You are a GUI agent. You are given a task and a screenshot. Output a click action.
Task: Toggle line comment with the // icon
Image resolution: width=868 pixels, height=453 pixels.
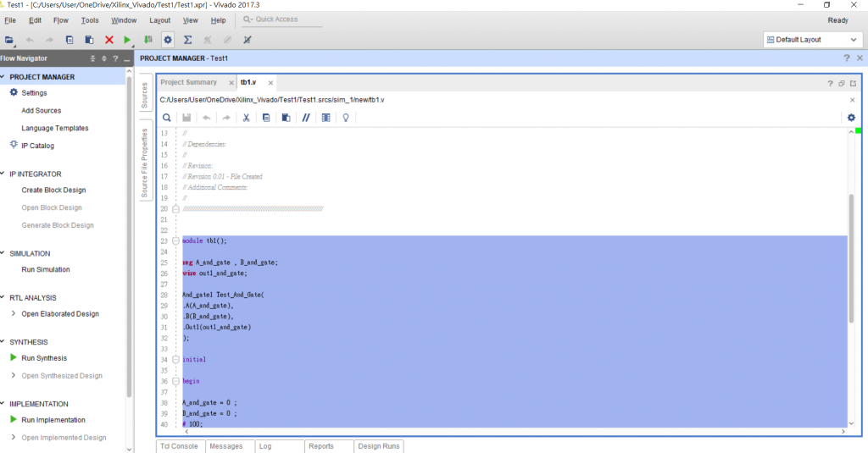306,117
